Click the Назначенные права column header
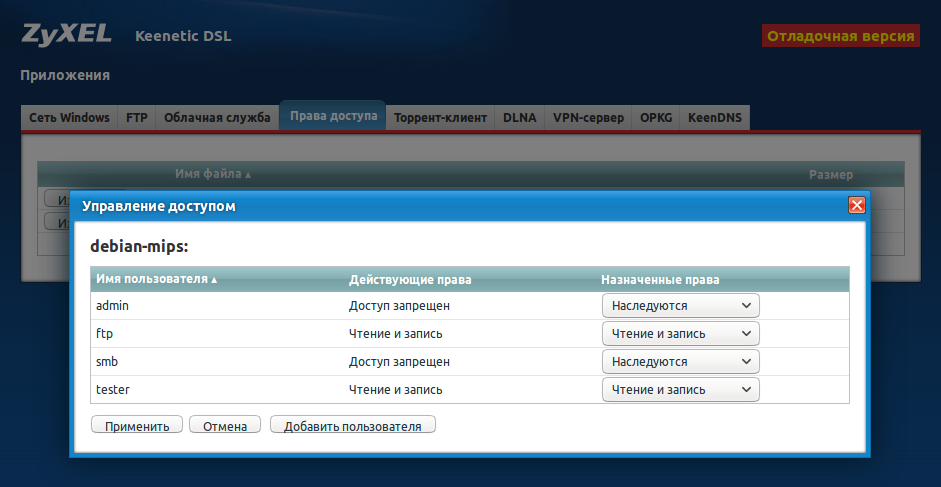Viewport: 941px width, 487px height. [x=660, y=280]
